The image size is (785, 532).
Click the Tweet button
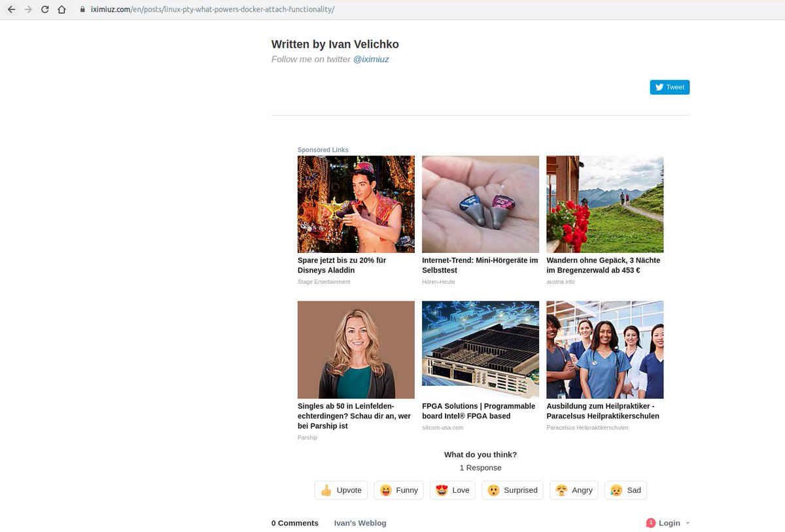(669, 87)
